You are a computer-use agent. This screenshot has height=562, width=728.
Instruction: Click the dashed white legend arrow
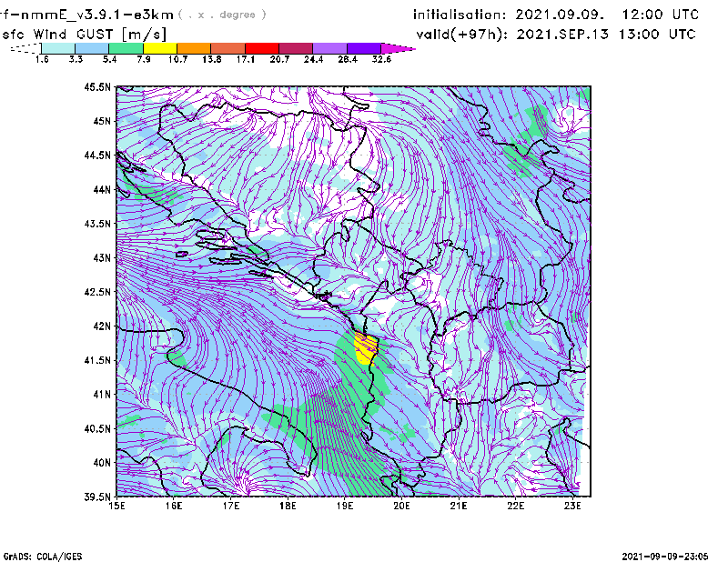pos(25,48)
